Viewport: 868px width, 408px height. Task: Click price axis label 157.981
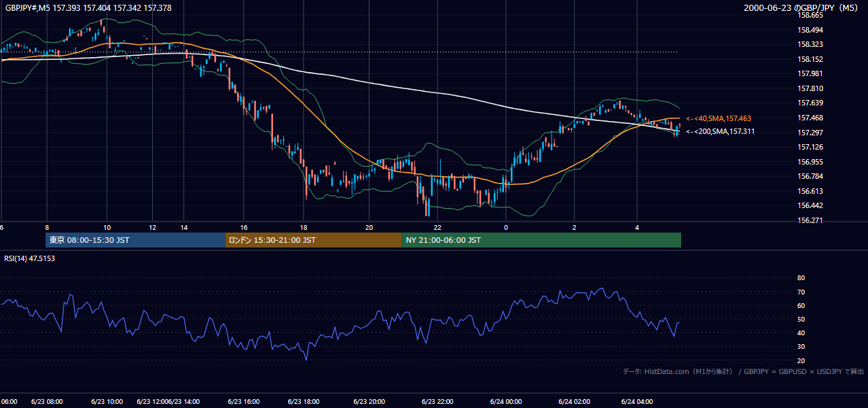810,73
